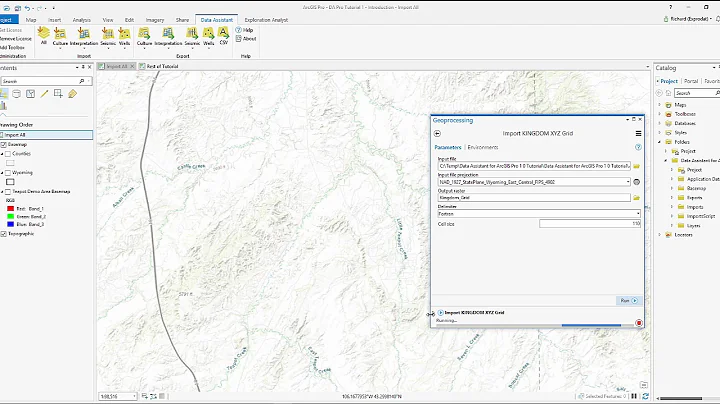Viewport: 720px width, 404px height.
Task: Open the Delimiter dropdown
Action: pos(638,213)
